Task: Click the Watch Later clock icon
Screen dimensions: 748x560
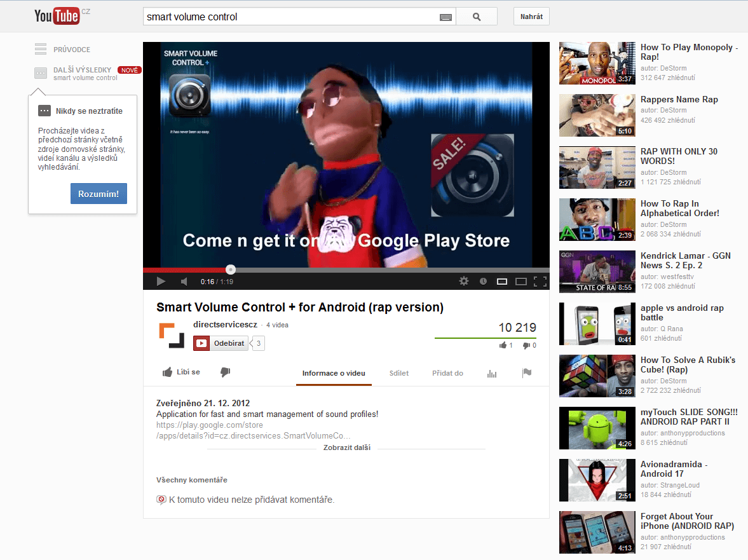Action: tap(483, 282)
